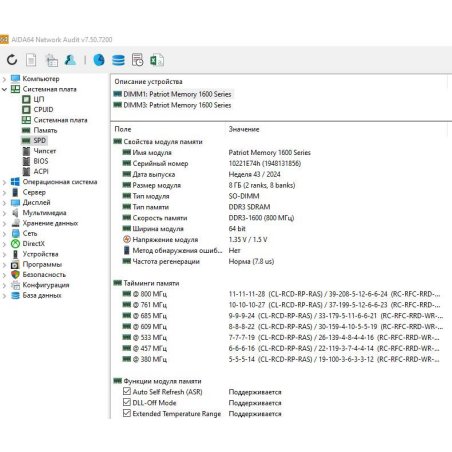Click the blue database stack toolbar icon
Image resolution: width=452 pixels, height=452 pixels.
click(118, 60)
